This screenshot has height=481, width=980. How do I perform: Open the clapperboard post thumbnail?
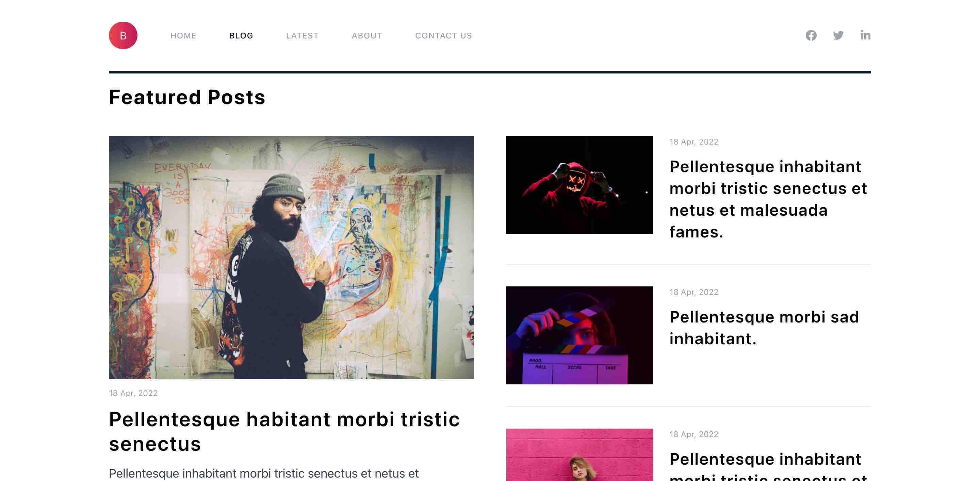(579, 335)
